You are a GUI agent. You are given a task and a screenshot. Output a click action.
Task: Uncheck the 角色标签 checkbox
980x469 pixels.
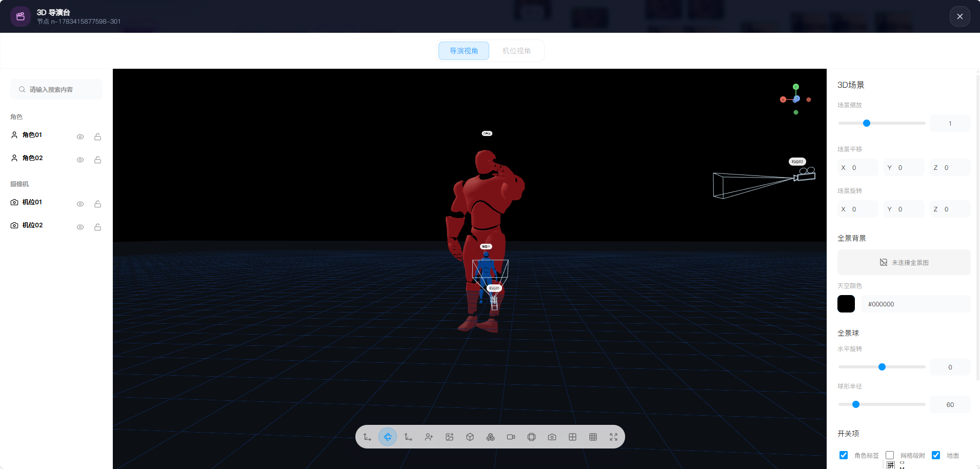[x=844, y=455]
